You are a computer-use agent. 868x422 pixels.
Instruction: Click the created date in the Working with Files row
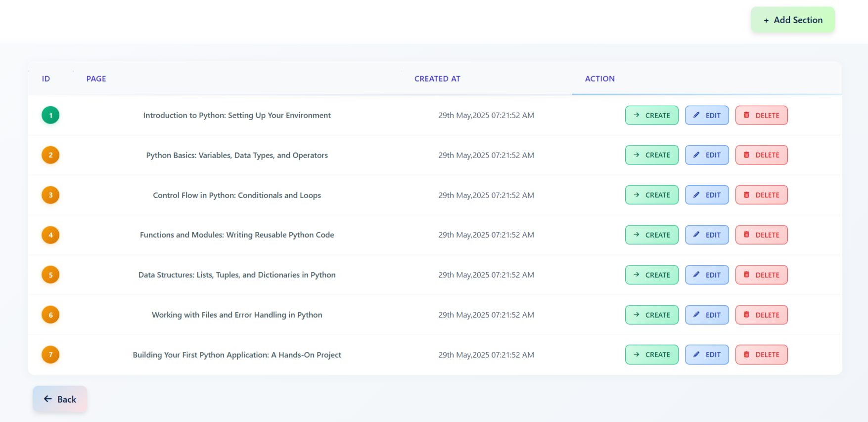[x=486, y=315]
